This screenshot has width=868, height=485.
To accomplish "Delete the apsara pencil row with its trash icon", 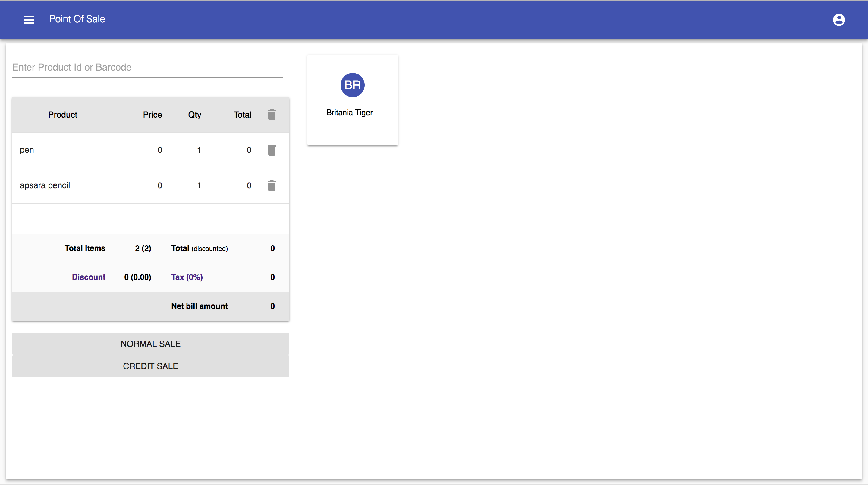I will (x=272, y=185).
